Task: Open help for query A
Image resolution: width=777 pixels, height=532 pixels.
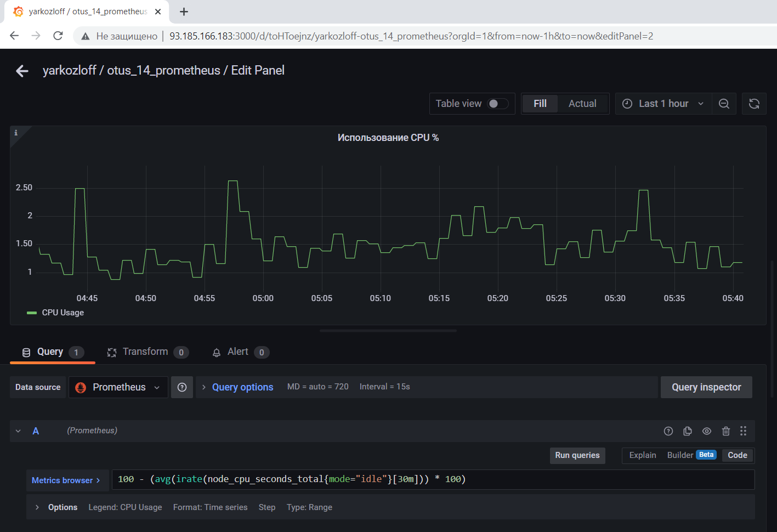Action: coord(668,431)
